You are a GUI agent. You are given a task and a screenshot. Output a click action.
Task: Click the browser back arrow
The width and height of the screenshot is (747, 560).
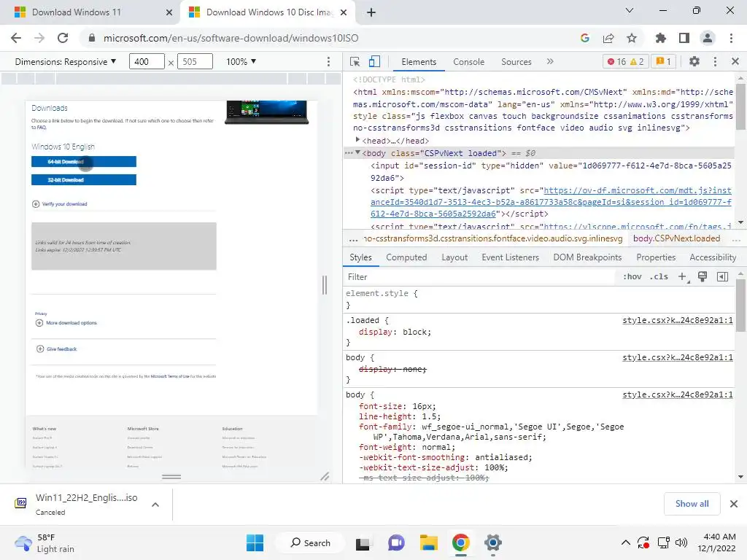[x=16, y=38]
